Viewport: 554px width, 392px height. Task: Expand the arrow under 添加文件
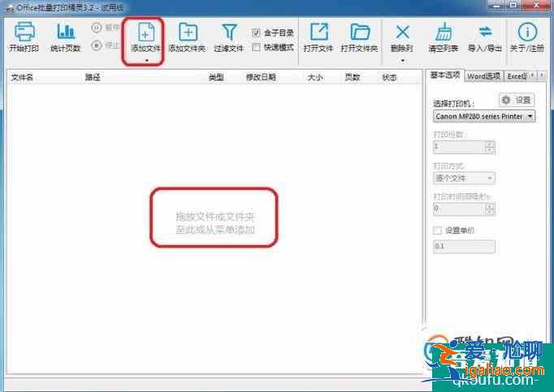pyautogui.click(x=147, y=60)
